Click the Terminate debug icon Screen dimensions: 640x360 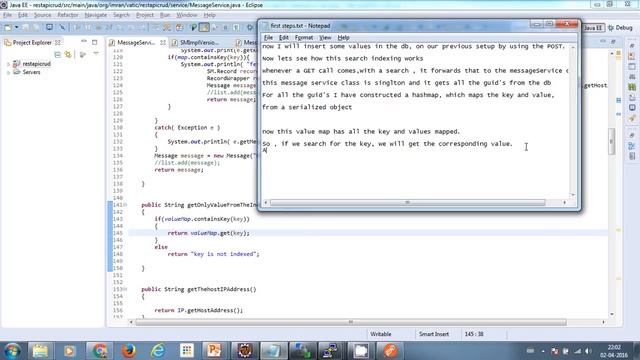pos(98,27)
